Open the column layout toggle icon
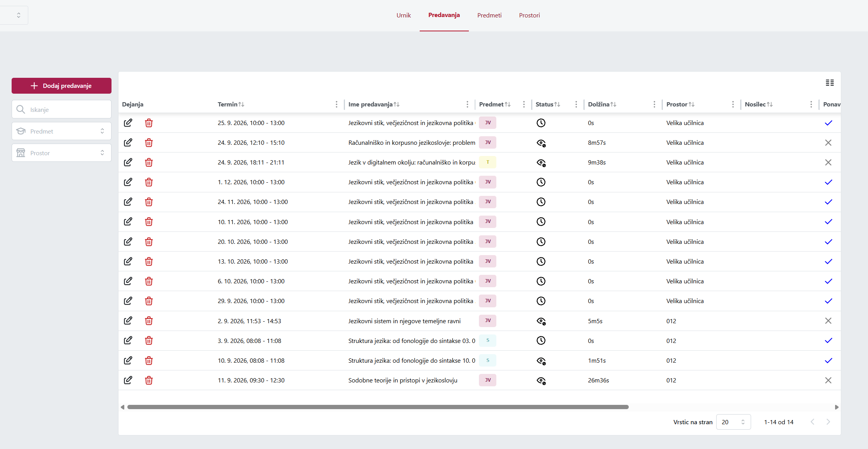This screenshot has height=449, width=868. [x=830, y=82]
